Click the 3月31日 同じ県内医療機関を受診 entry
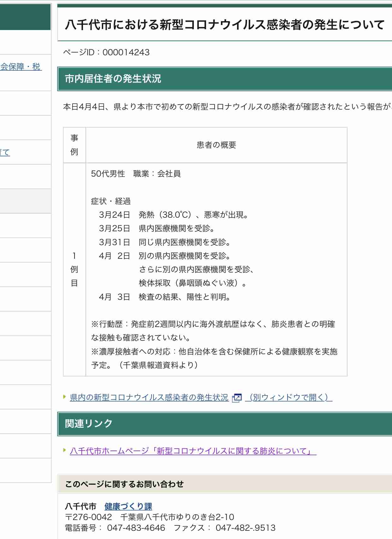Screen dimensions: 392x539 click(166, 242)
